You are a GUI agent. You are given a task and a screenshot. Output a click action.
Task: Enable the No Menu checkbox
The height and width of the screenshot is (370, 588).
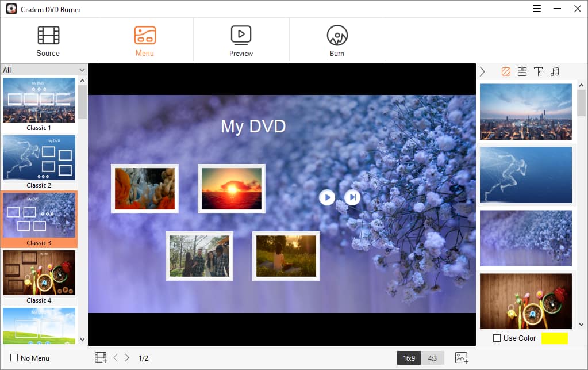tap(14, 358)
